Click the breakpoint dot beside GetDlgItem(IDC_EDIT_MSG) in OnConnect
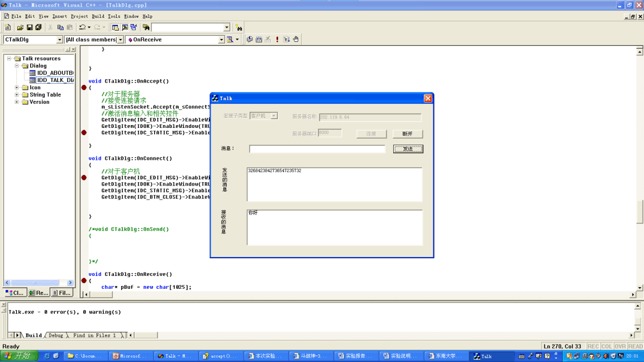 tap(84, 178)
